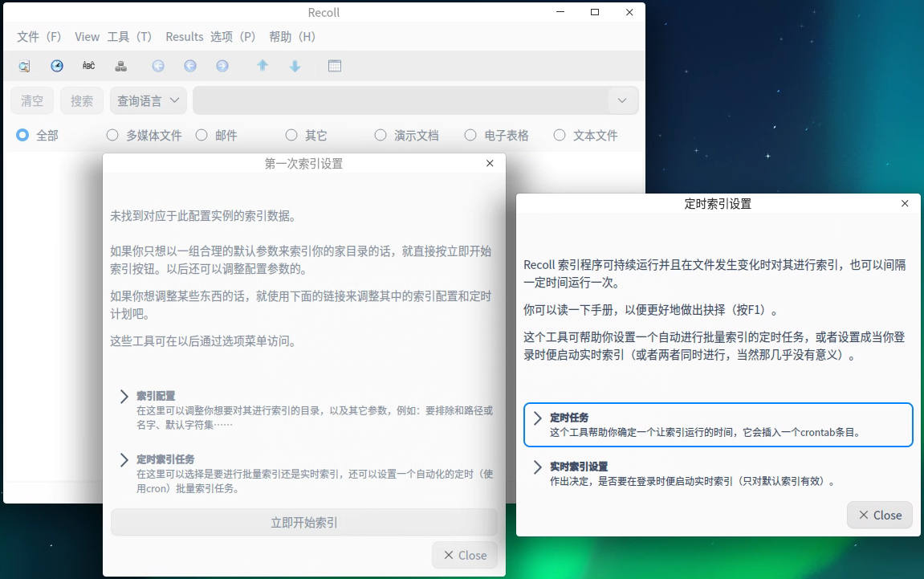The image size is (924, 579).
Task: Click the 立即开始索引 button
Action: coord(304,523)
